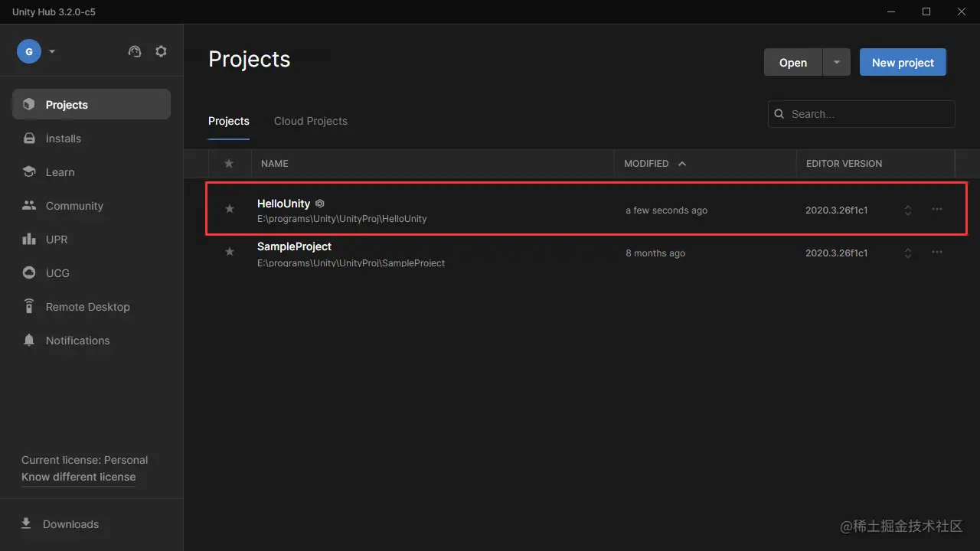Click SampleProject version 2020.3.26f1c1
Screen dimensions: 980x551
tap(836, 253)
